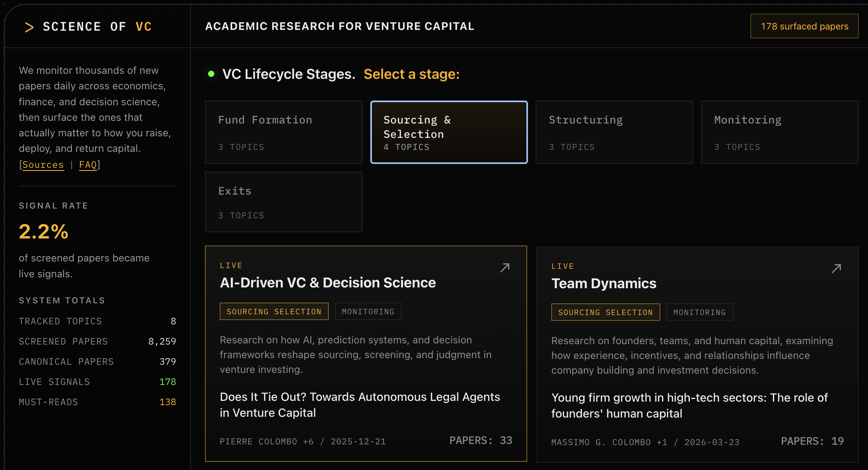Open the Sources link
The width and height of the screenshot is (868, 470).
(43, 165)
